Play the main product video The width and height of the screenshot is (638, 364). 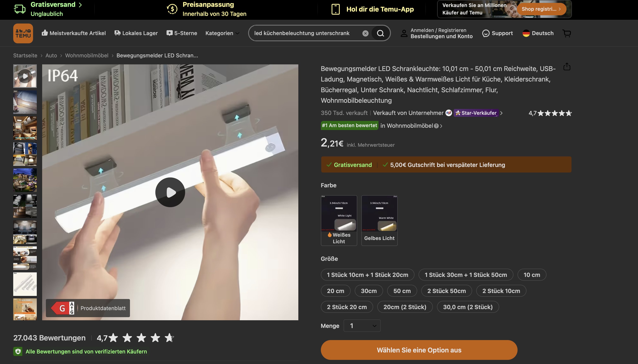(170, 192)
